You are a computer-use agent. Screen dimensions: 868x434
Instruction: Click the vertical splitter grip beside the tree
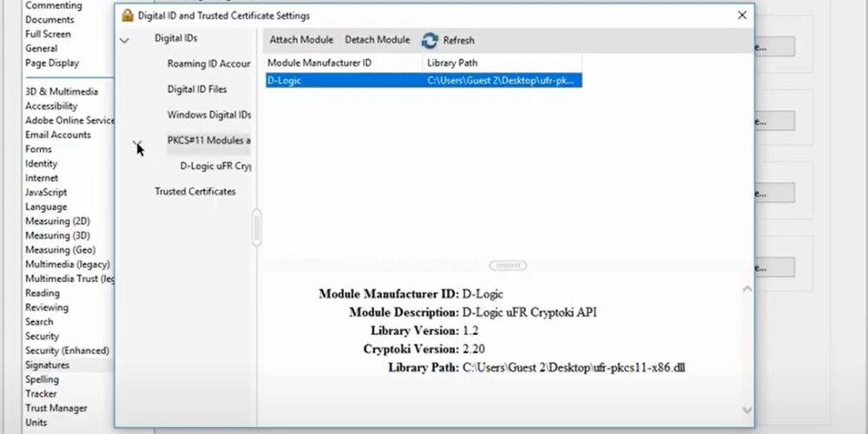[256, 227]
